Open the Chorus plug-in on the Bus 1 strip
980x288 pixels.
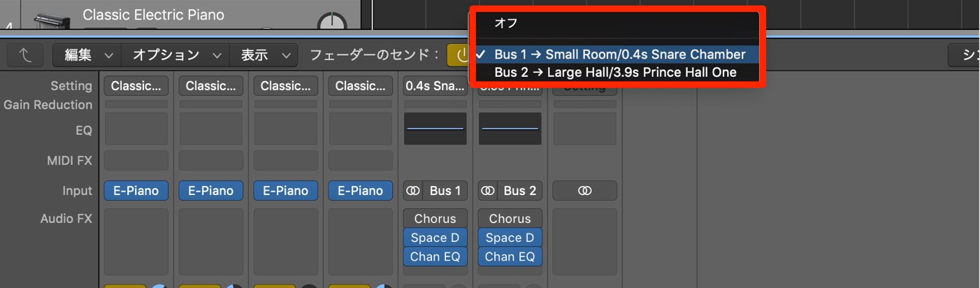435,219
